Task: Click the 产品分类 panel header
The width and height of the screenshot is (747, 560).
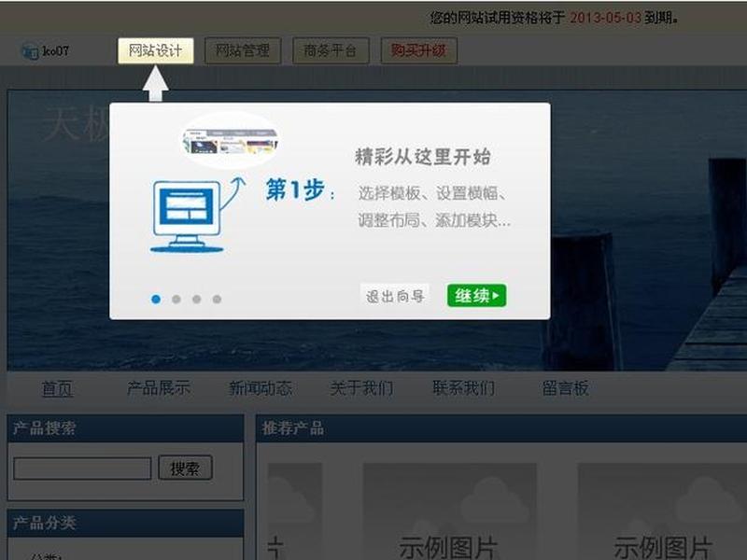Action: [126, 523]
